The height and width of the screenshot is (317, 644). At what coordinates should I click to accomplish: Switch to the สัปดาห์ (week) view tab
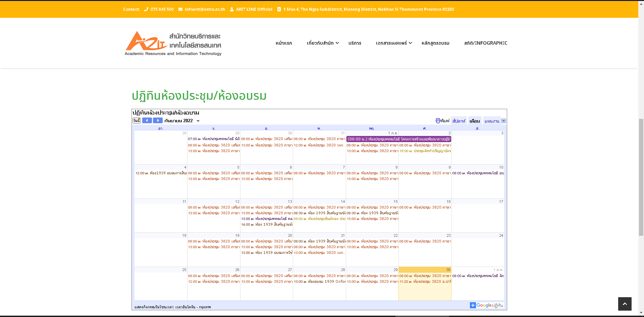459,121
